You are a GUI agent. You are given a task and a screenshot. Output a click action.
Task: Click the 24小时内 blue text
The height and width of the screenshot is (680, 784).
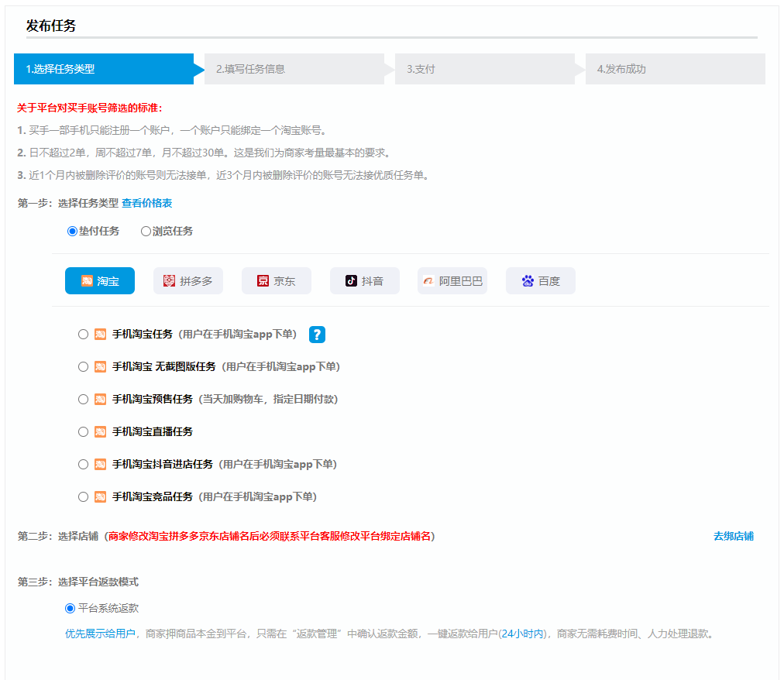pyautogui.click(x=522, y=634)
